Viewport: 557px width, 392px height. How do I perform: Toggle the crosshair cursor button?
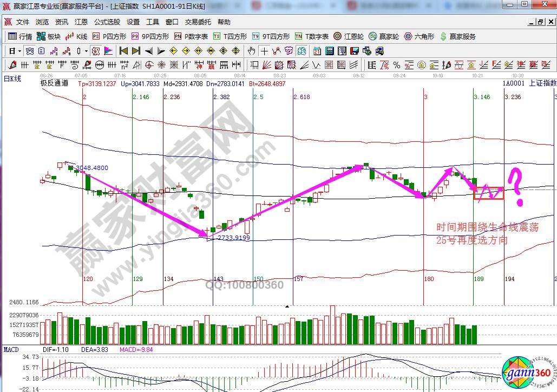264,51
